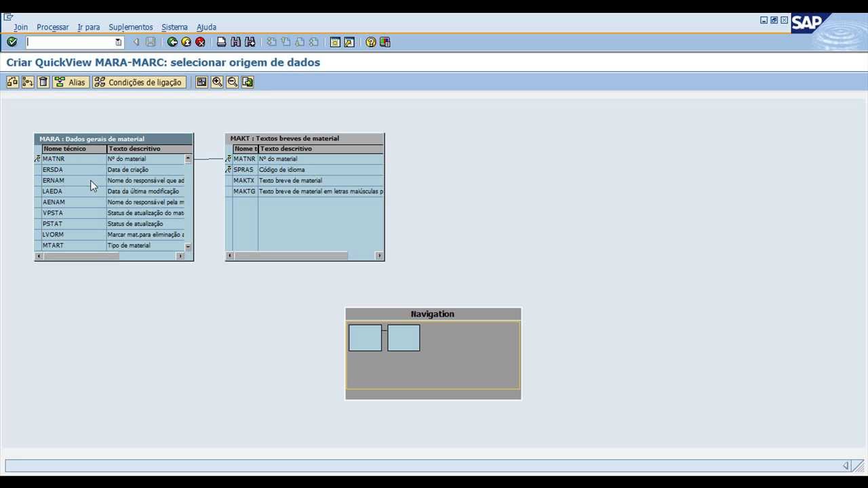
Task: Expand the status bar arrow
Action: pyautogui.click(x=846, y=466)
